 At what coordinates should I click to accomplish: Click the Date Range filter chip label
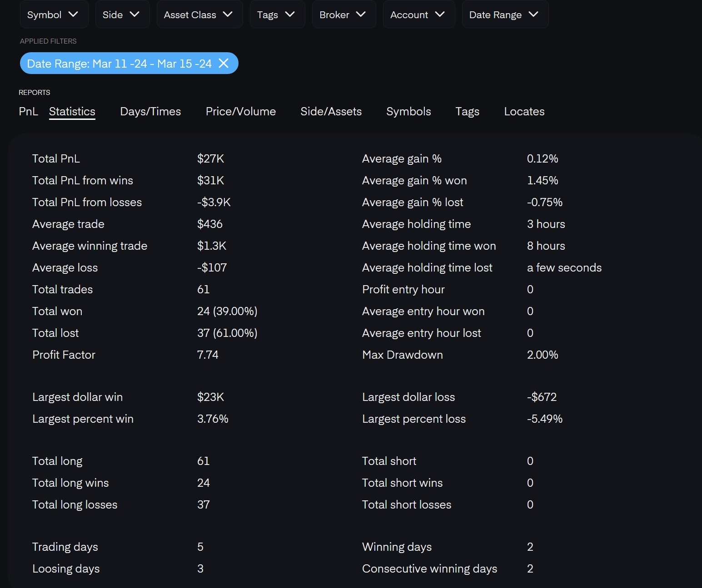[x=119, y=64]
